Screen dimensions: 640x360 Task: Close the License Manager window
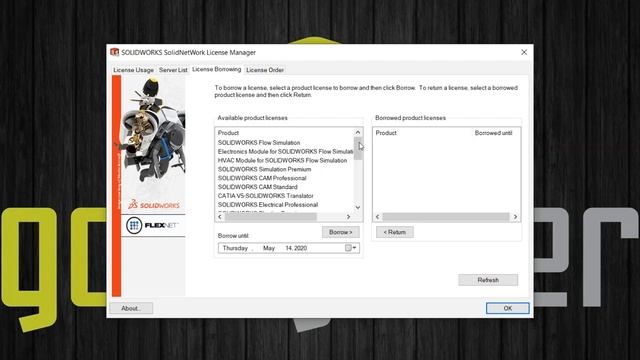(x=524, y=52)
